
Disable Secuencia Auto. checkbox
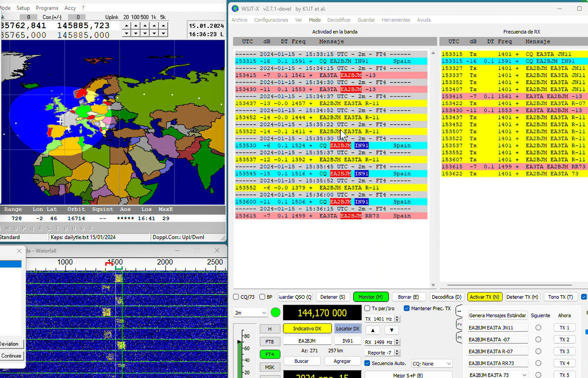[x=368, y=363]
